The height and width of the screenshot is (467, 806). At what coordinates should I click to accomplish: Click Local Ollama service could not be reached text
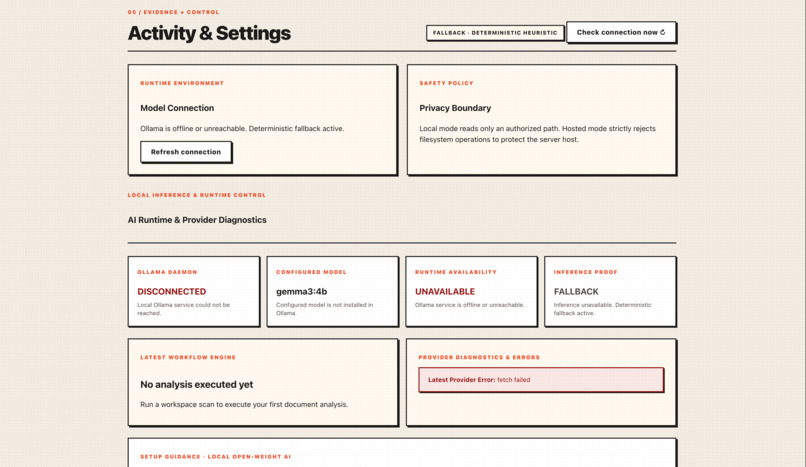tap(184, 309)
